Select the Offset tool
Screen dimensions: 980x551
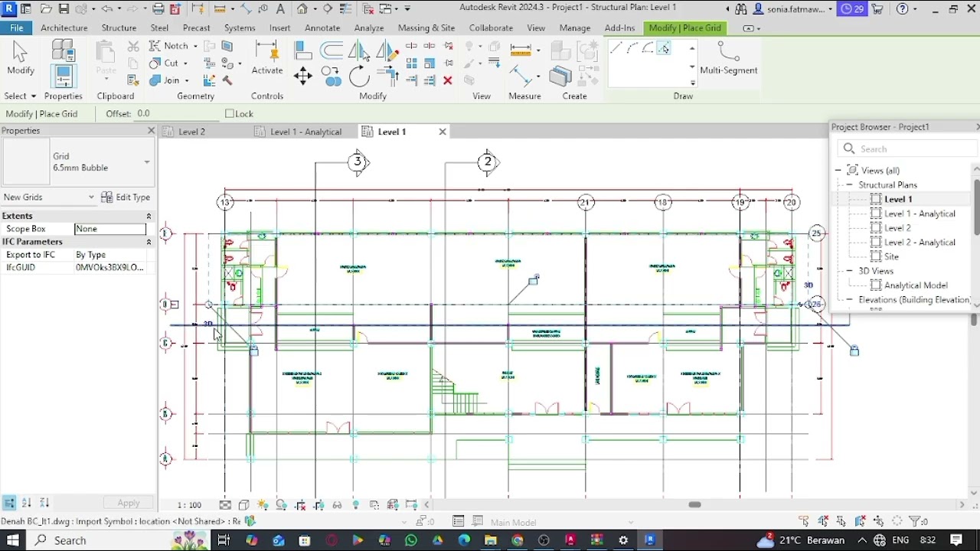[332, 51]
